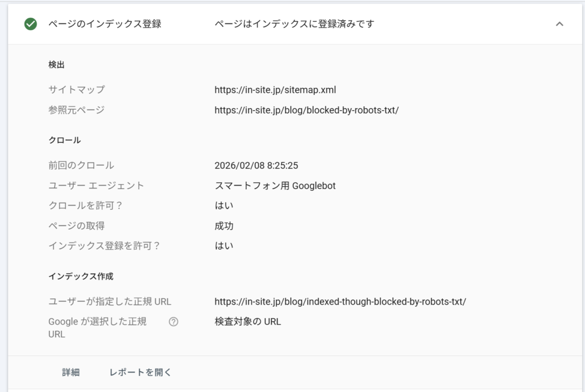Select the user-declared canonical URL text
585x392 pixels.
[x=340, y=301]
